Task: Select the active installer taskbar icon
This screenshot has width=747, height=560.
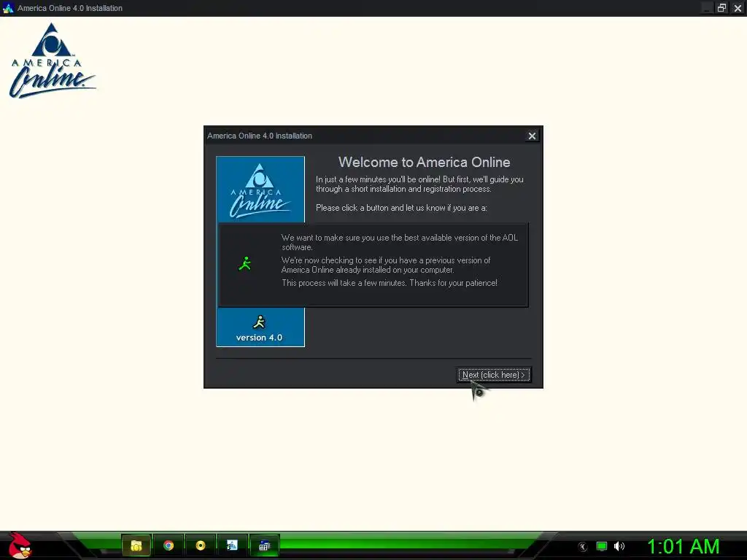Action: point(264,545)
